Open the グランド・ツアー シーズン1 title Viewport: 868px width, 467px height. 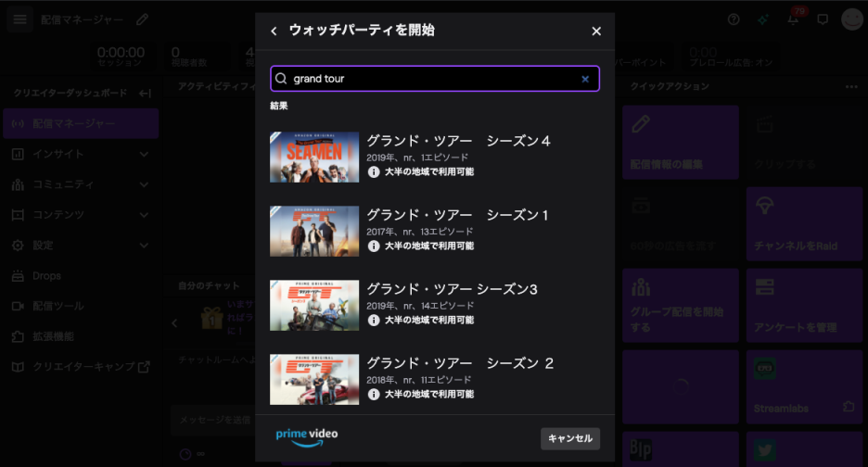(x=457, y=215)
